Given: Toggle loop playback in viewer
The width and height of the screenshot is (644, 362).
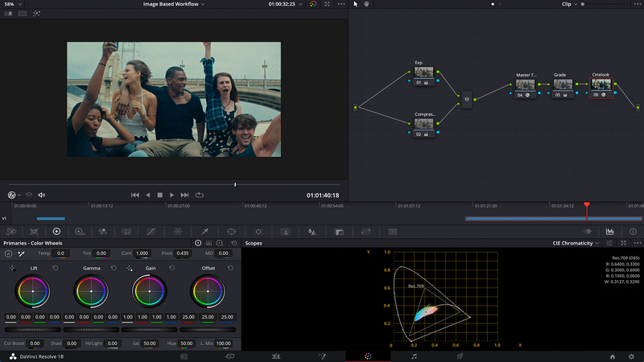Looking at the screenshot, I should point(200,195).
